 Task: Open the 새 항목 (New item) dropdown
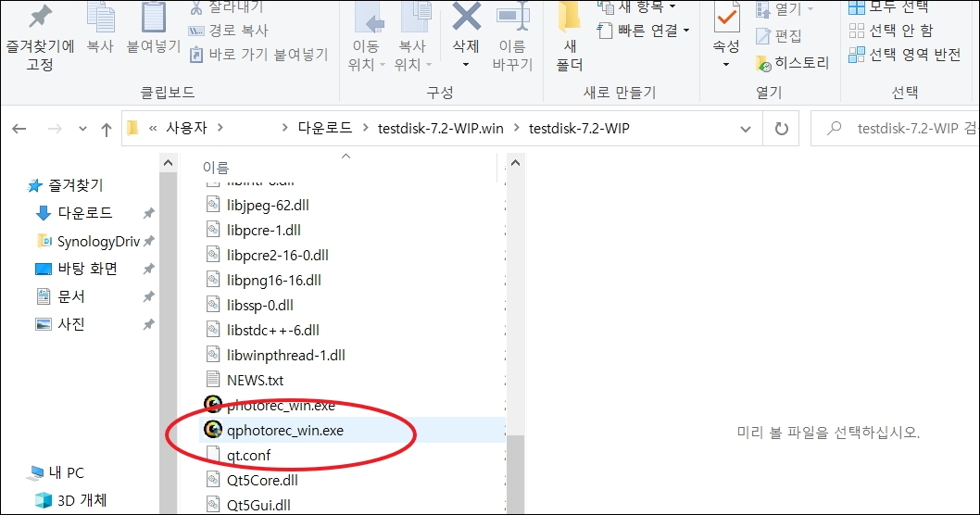pyautogui.click(x=637, y=6)
